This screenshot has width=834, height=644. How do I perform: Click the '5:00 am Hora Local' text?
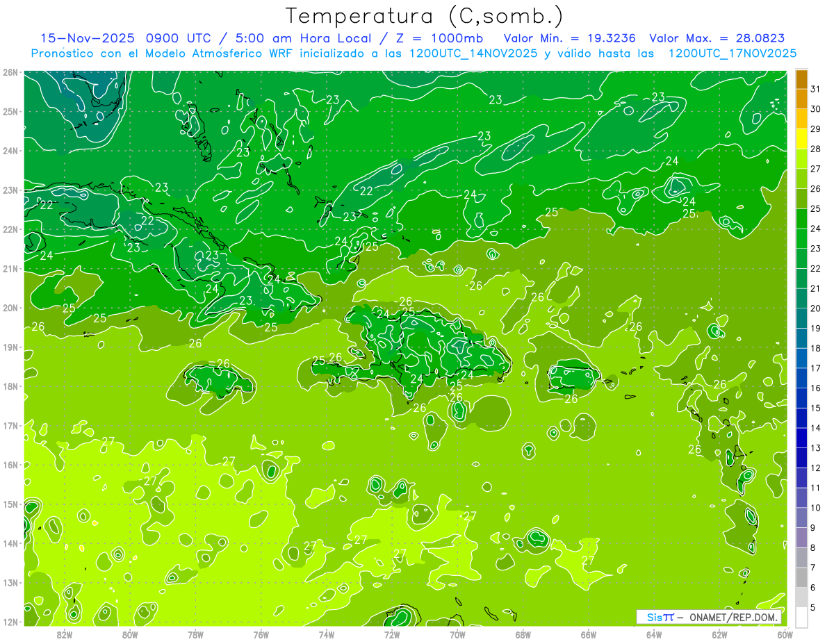coord(305,38)
